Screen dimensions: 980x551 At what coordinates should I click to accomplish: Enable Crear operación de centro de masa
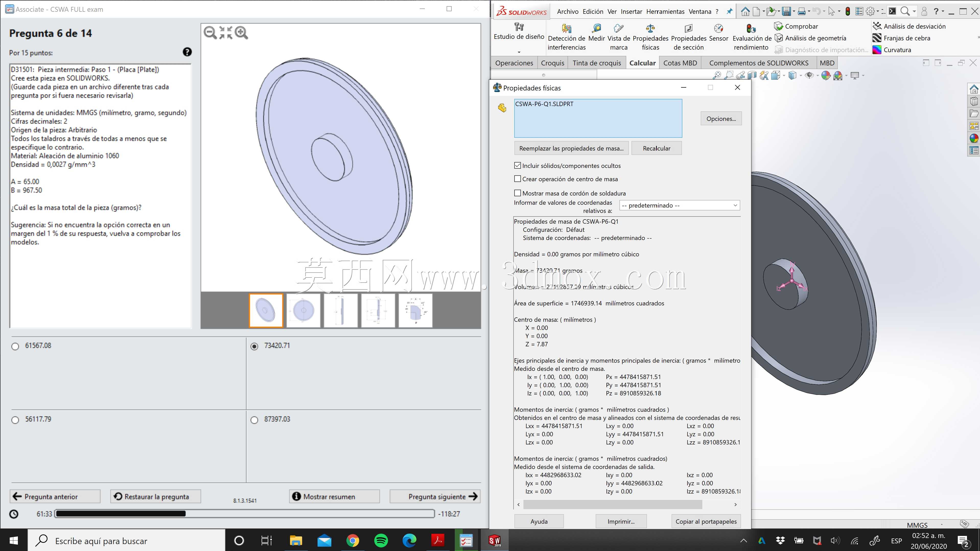517,178
